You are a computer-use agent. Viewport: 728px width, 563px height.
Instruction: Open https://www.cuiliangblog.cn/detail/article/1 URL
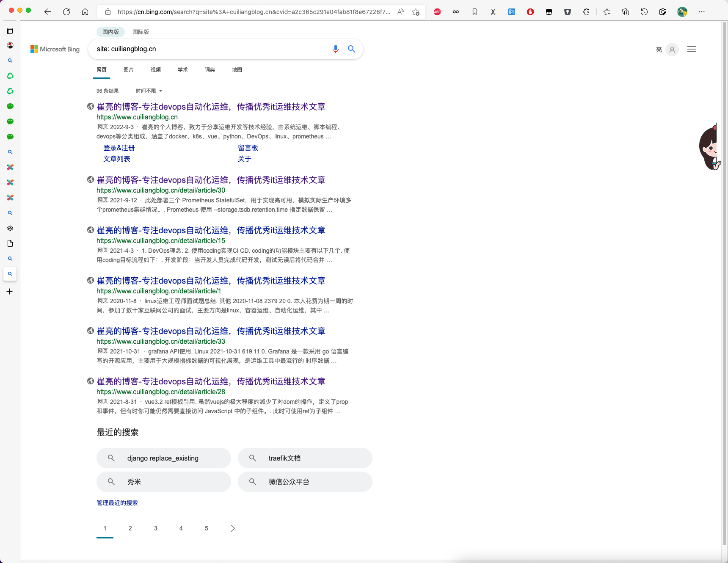tap(159, 291)
